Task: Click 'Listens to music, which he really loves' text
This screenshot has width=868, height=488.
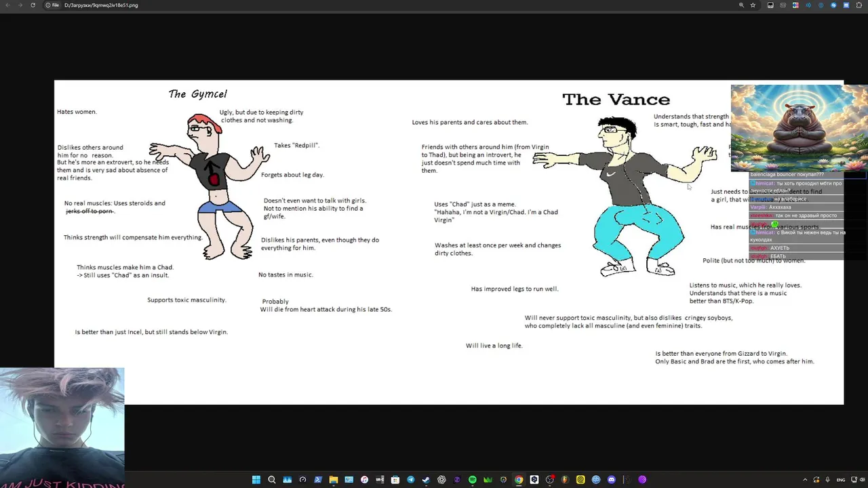Action: pyautogui.click(x=745, y=285)
